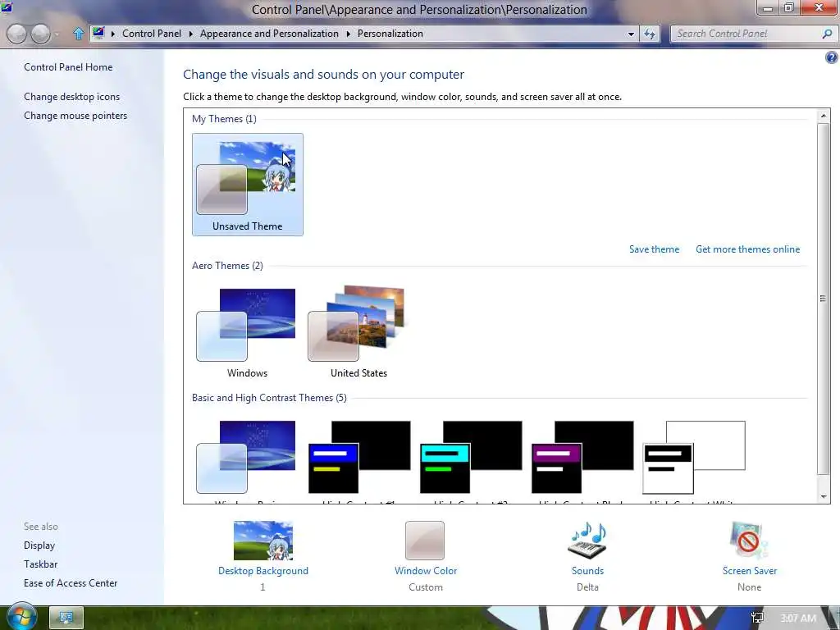Image resolution: width=840 pixels, height=630 pixels.
Task: Expand the arrow before Control Panel breadcrumb
Action: (x=112, y=34)
